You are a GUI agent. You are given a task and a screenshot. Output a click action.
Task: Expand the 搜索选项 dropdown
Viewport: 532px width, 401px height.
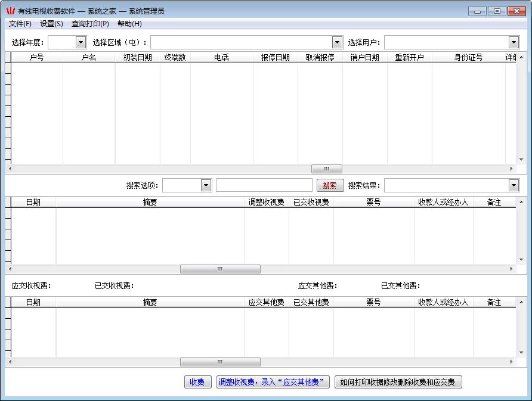[x=206, y=185]
